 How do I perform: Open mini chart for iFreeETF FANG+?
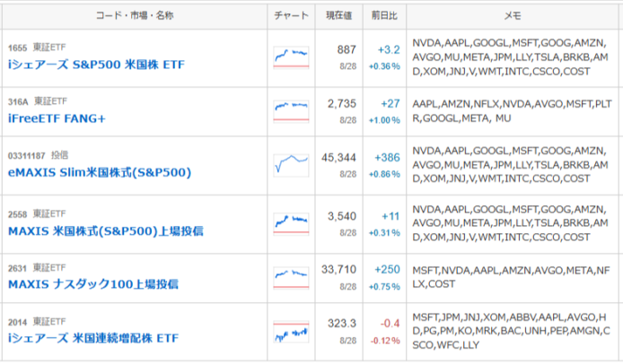[x=291, y=111]
